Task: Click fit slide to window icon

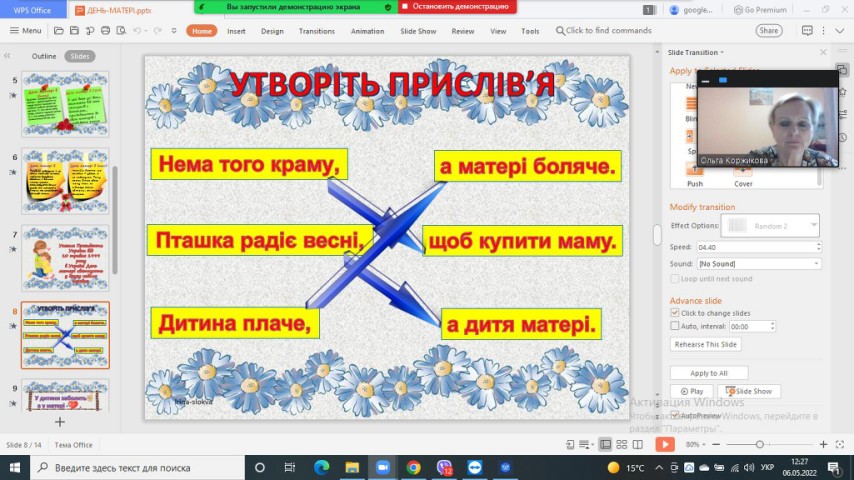Action: pyautogui.click(x=839, y=444)
